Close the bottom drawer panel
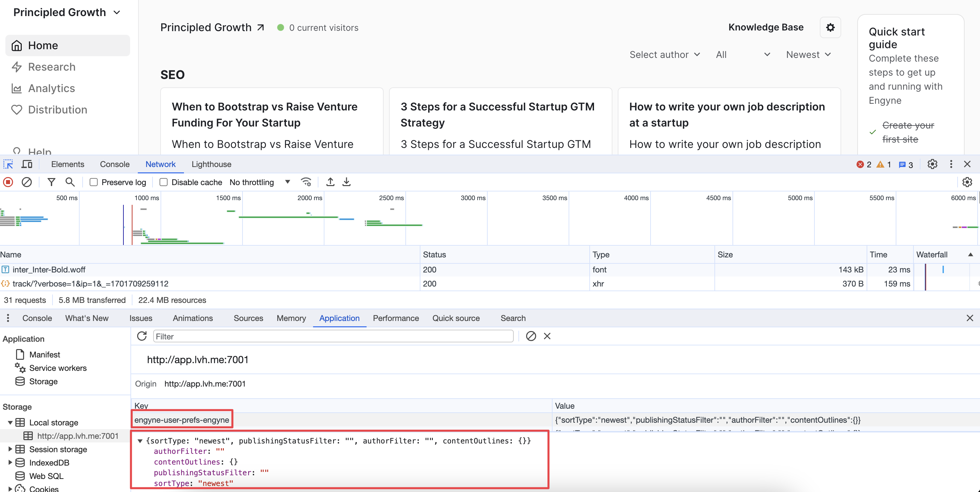980x492 pixels. [x=970, y=318]
